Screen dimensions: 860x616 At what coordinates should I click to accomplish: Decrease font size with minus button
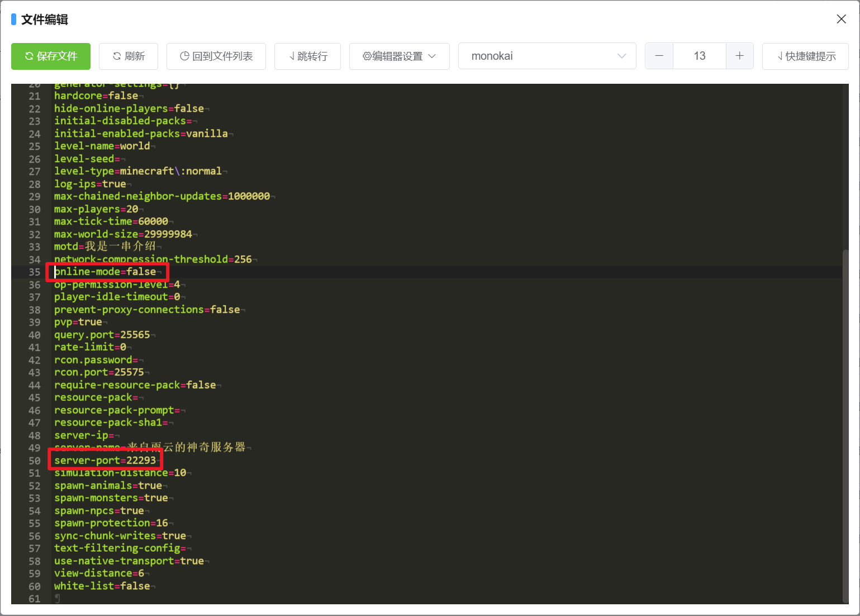tap(659, 56)
